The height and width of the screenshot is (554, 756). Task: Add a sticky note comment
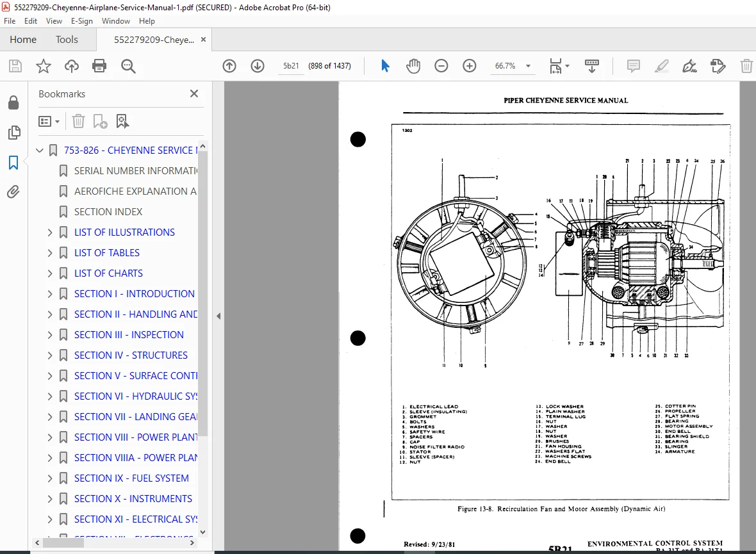coord(634,66)
